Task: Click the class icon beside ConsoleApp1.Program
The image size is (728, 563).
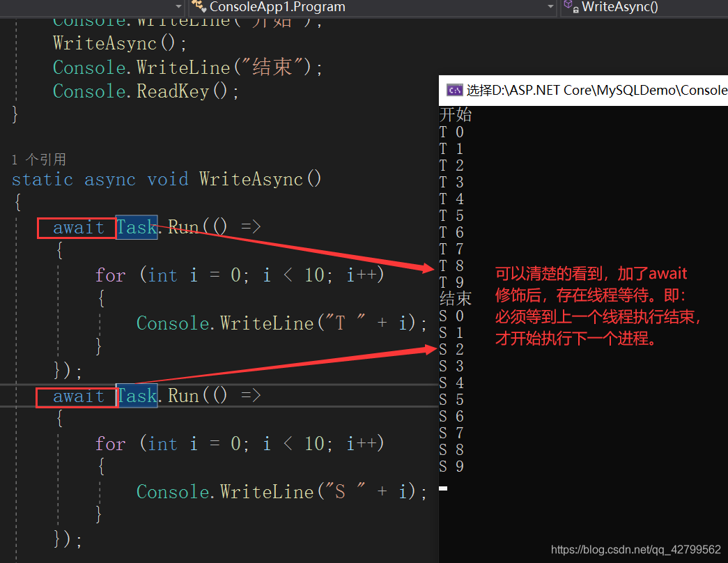Action: pyautogui.click(x=199, y=6)
